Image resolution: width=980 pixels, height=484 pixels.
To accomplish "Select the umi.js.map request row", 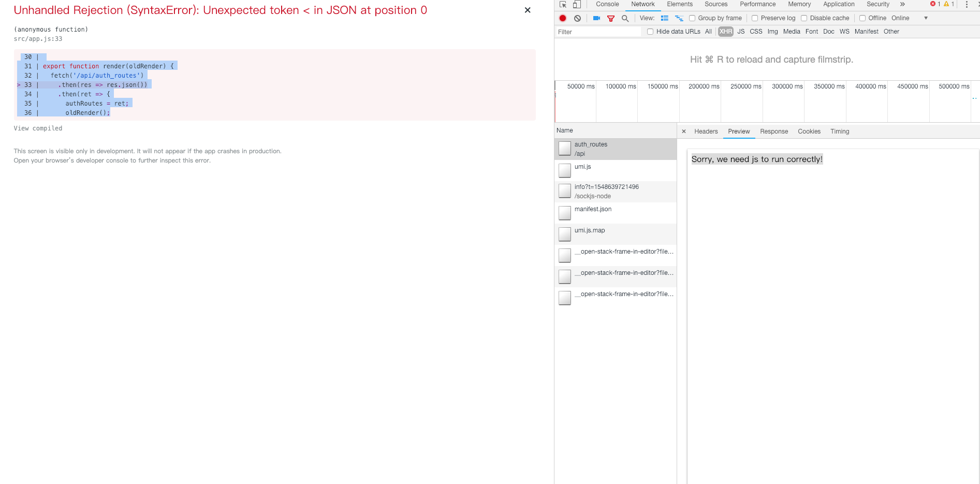I will [x=616, y=234].
